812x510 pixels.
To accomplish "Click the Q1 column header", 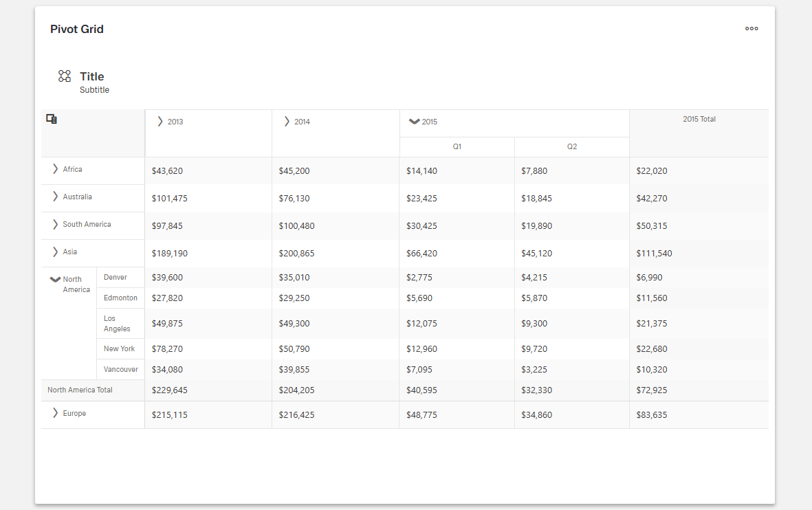I will [x=457, y=146].
